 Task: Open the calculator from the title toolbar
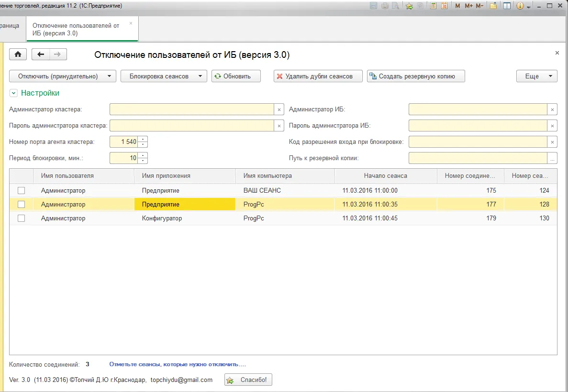[433, 6]
